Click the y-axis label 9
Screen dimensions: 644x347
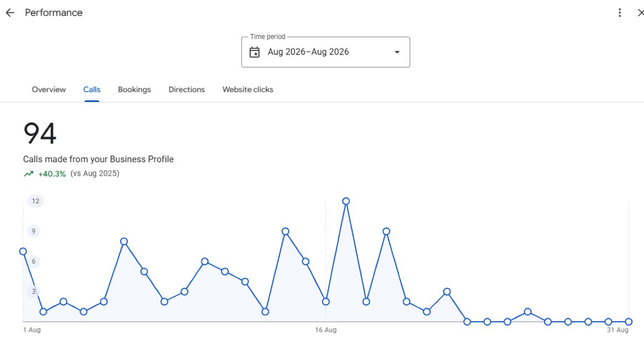pos(33,231)
